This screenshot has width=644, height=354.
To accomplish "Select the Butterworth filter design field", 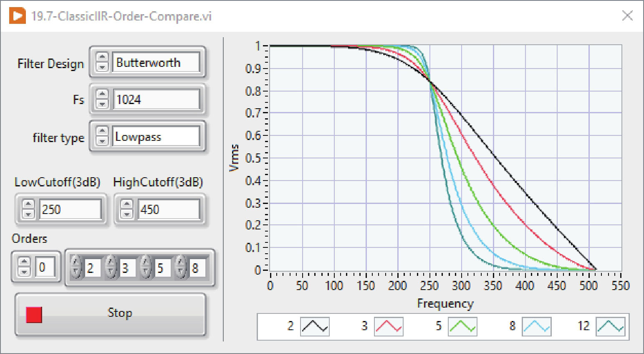I will point(156,62).
